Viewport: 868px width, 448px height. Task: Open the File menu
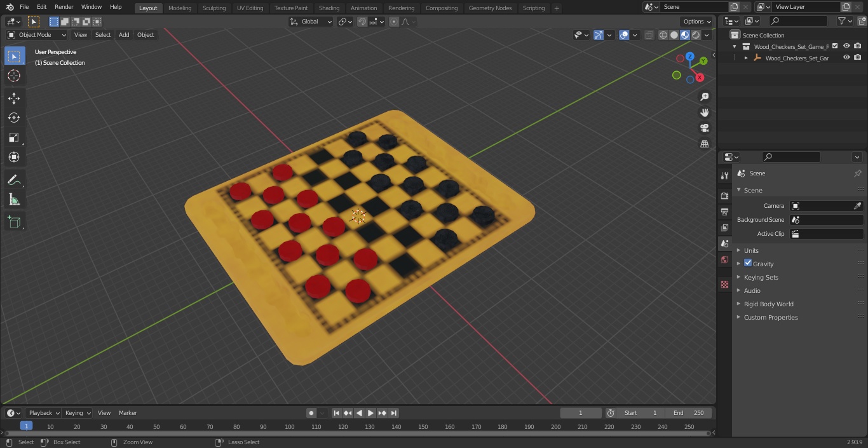24,7
